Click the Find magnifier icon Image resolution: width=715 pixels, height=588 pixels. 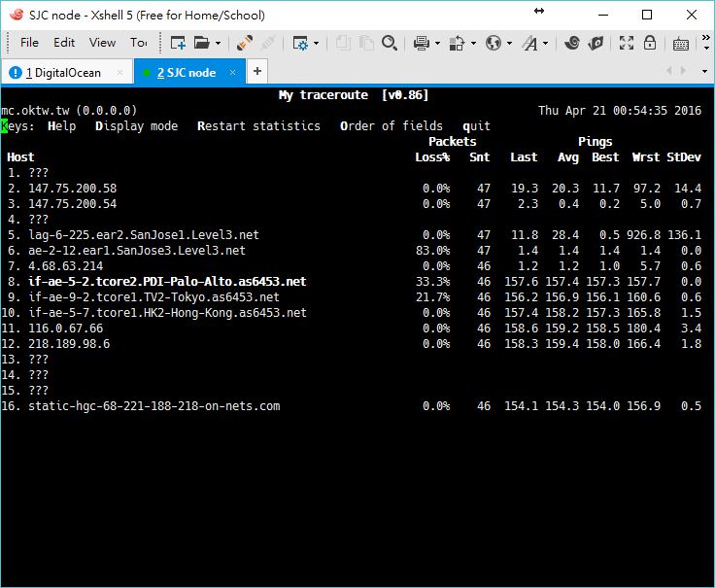click(390, 44)
